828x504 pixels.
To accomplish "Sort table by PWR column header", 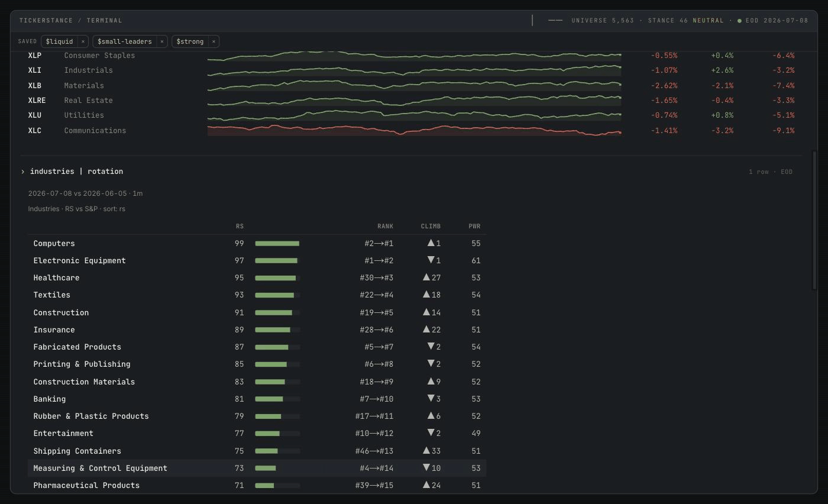I will pos(474,226).
